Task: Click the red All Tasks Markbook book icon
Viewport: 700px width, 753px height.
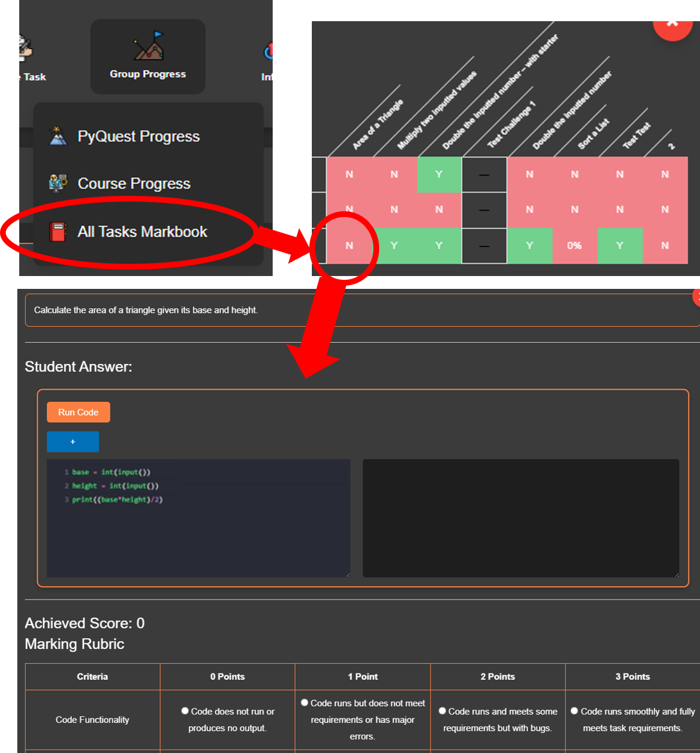Action: (58, 232)
